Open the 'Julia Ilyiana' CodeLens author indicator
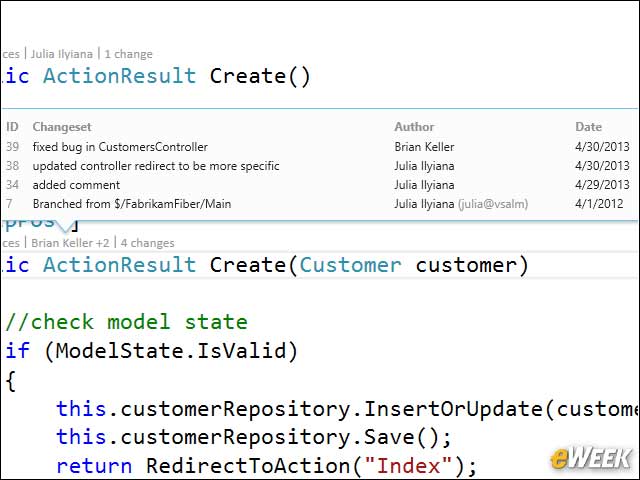 62,54
